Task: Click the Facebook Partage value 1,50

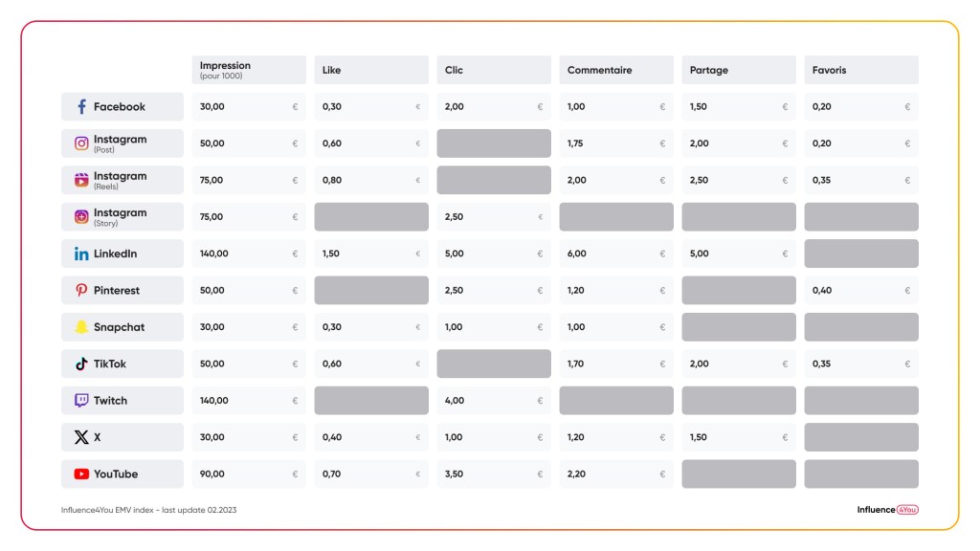Action: tap(699, 107)
